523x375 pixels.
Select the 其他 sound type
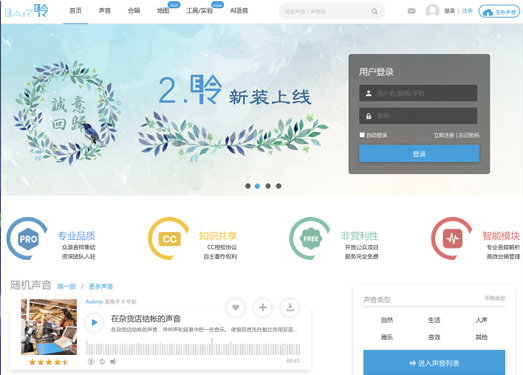click(x=481, y=337)
